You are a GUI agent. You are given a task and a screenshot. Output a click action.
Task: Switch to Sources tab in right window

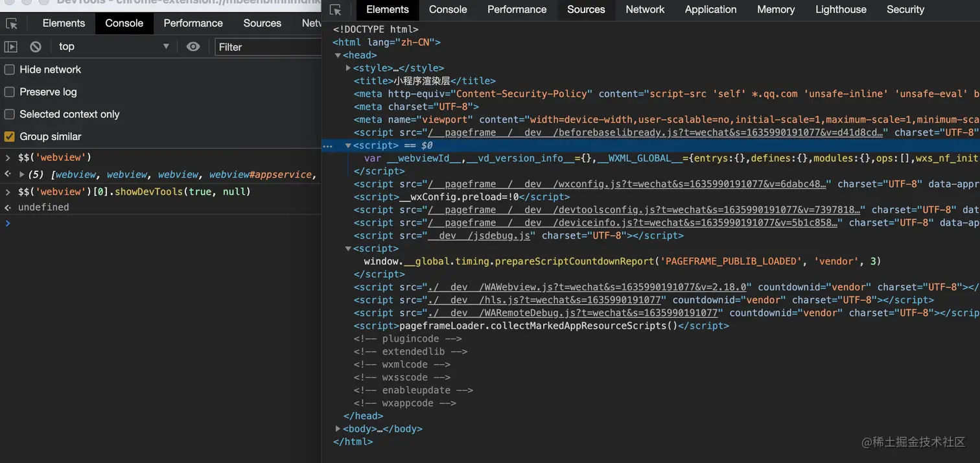pyautogui.click(x=586, y=10)
